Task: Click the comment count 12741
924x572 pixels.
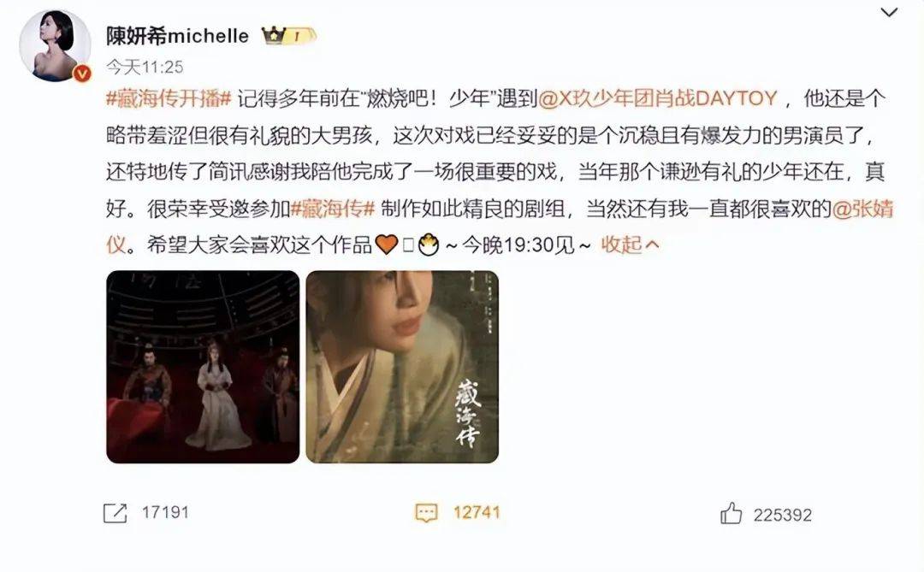Action: (x=477, y=512)
